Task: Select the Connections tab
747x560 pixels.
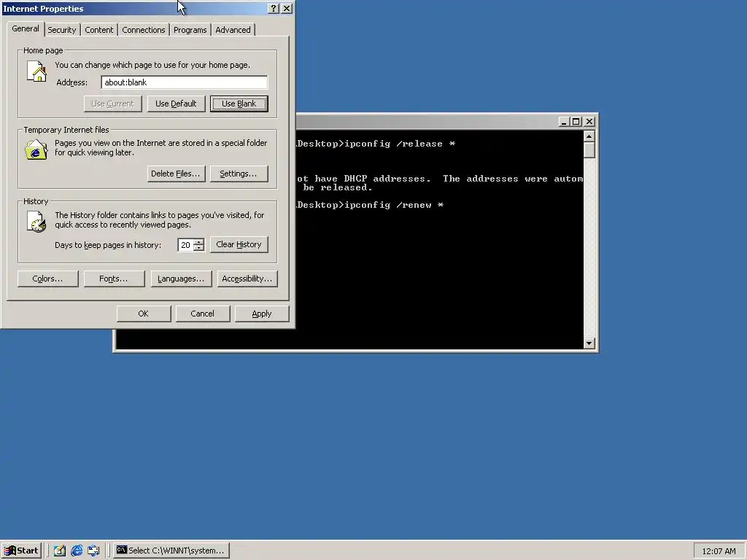Action: point(144,30)
